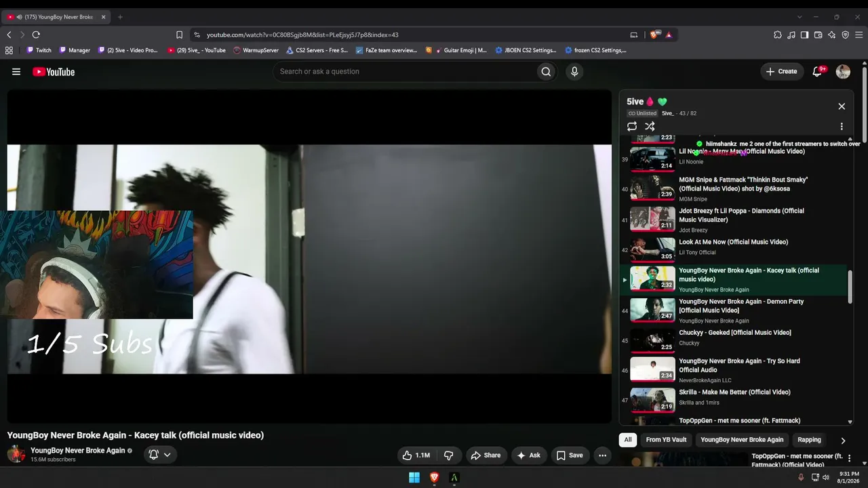
Task: Open the playlist panel more-options menu
Action: (842, 127)
